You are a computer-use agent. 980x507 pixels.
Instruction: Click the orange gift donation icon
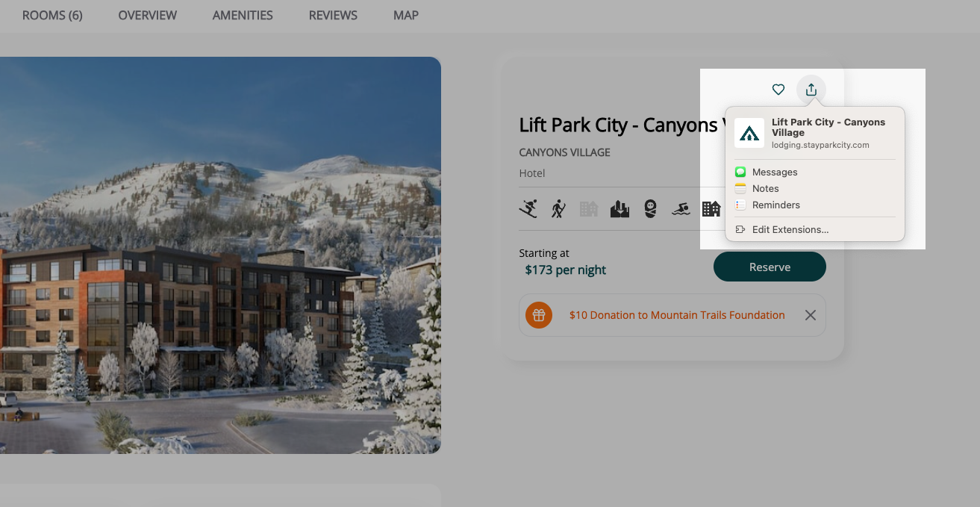(x=539, y=315)
